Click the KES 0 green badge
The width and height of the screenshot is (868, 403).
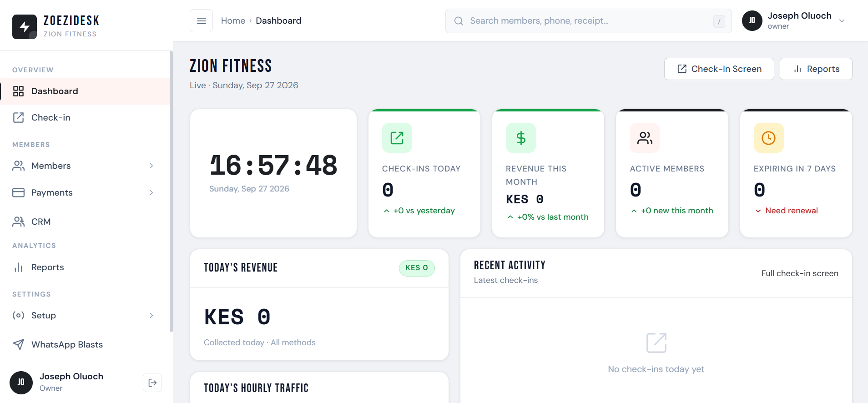pyautogui.click(x=417, y=268)
